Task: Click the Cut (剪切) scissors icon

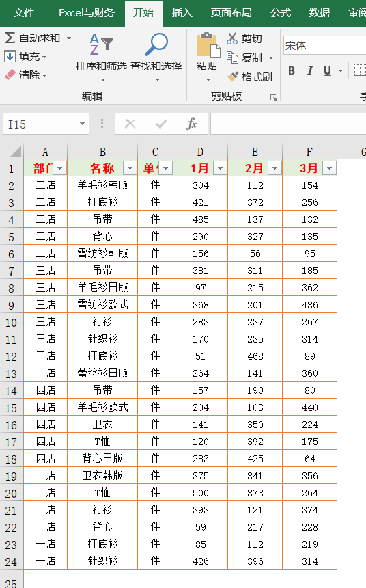Action: 232,38
